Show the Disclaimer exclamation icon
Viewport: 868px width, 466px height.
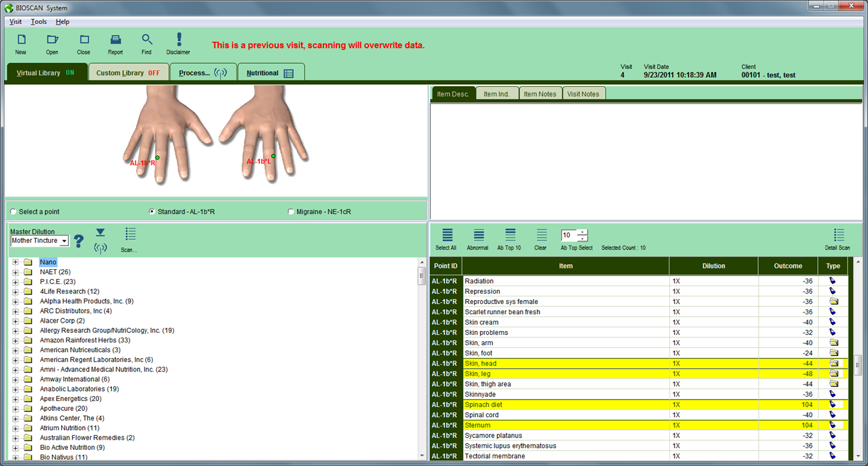178,40
